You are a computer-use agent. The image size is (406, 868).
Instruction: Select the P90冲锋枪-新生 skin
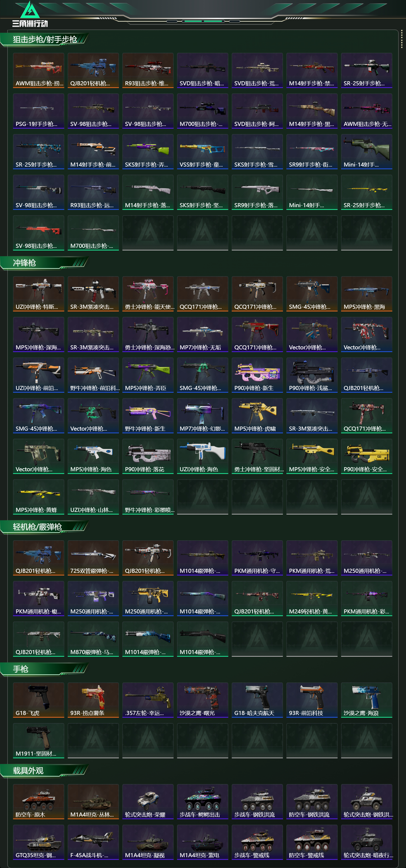(257, 375)
